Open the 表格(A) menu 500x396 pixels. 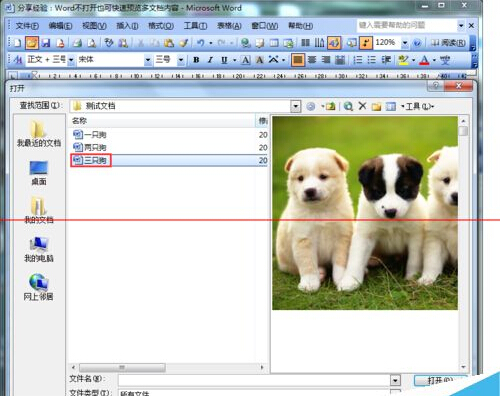[x=229, y=26]
